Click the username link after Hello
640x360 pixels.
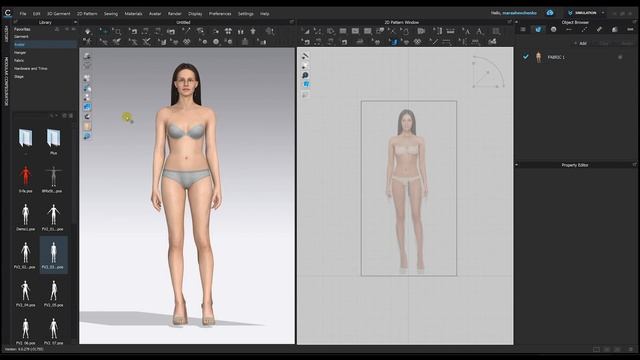click(x=520, y=13)
